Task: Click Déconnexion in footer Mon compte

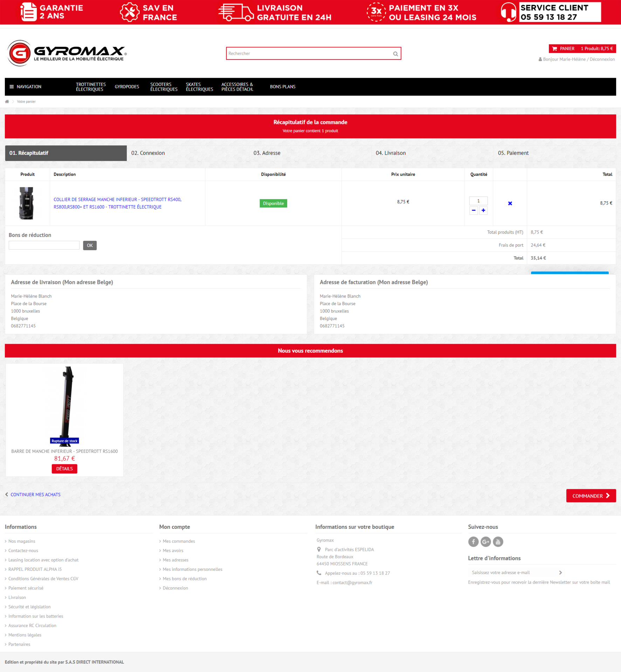Action: click(x=175, y=588)
